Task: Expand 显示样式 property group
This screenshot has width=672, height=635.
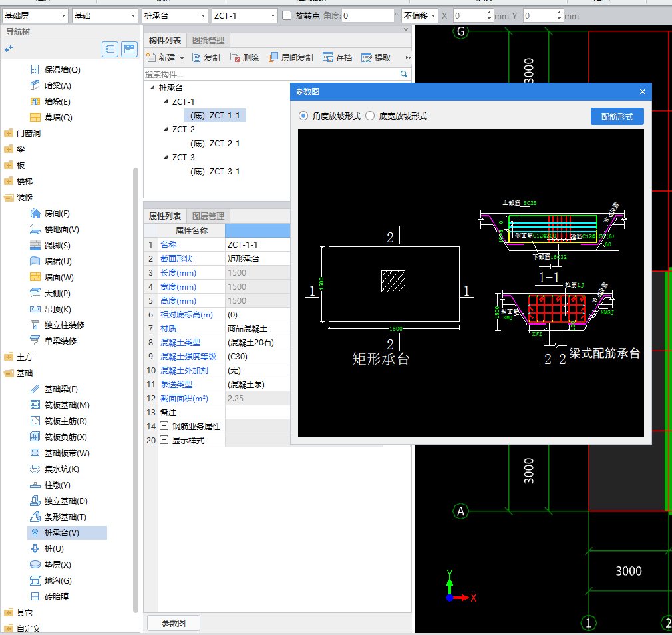Action: pyautogui.click(x=164, y=440)
